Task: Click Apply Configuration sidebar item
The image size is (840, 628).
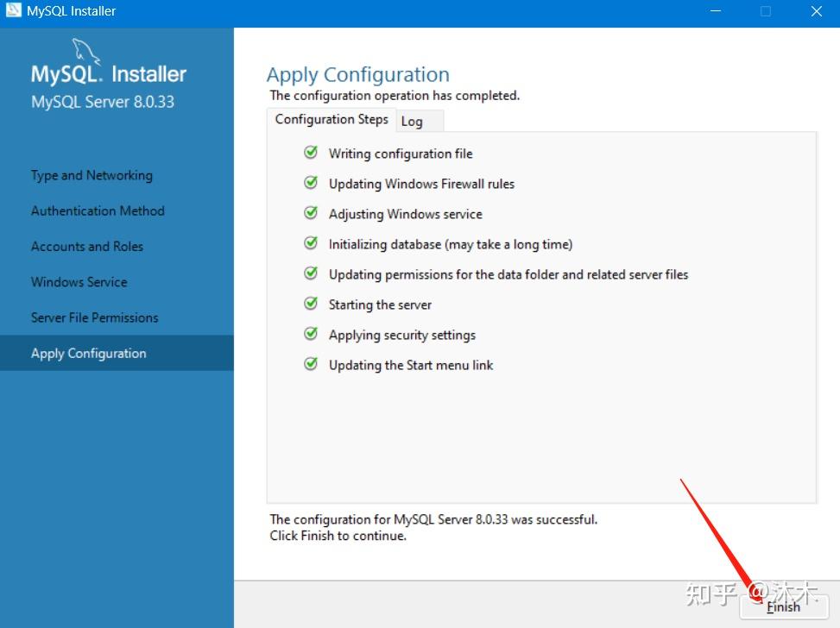Action: pos(117,354)
